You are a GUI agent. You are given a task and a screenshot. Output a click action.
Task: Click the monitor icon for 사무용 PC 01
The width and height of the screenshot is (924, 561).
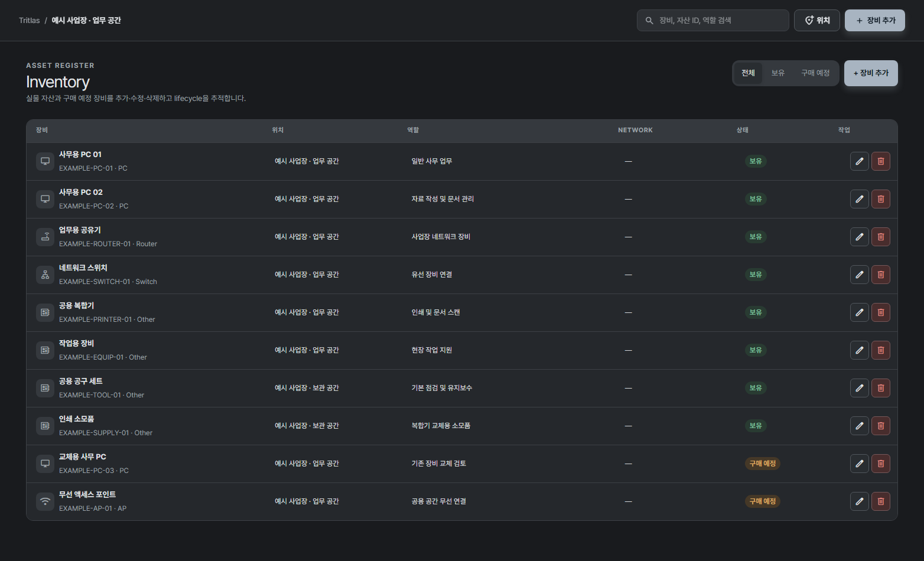point(45,161)
